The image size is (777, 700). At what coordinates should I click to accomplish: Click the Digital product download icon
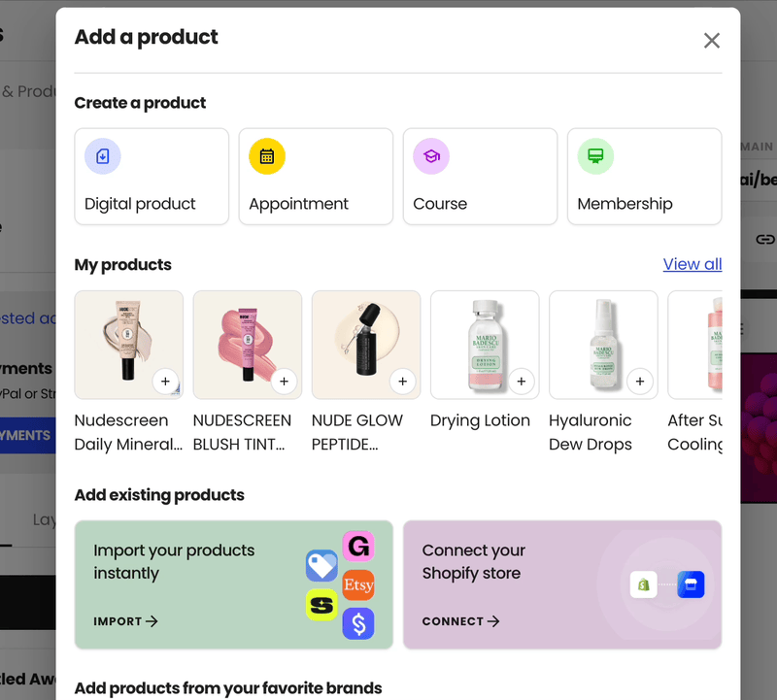103,156
